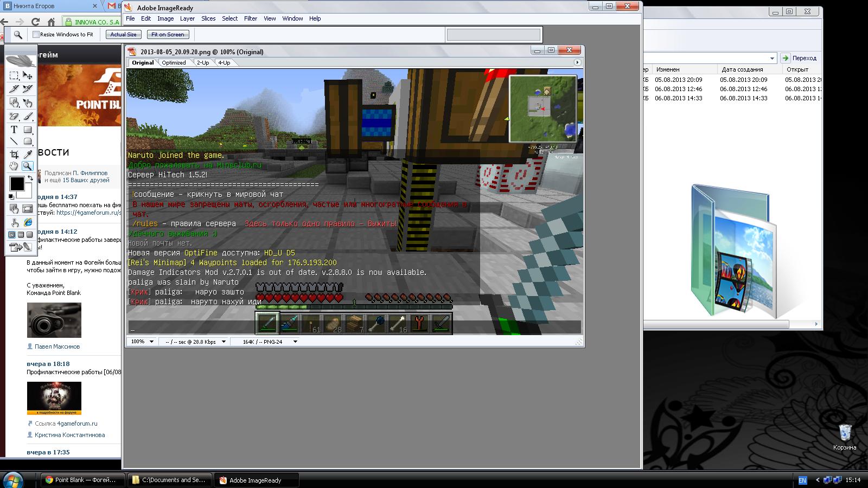Select the Eraser tool
The image size is (868, 488).
click(14, 116)
